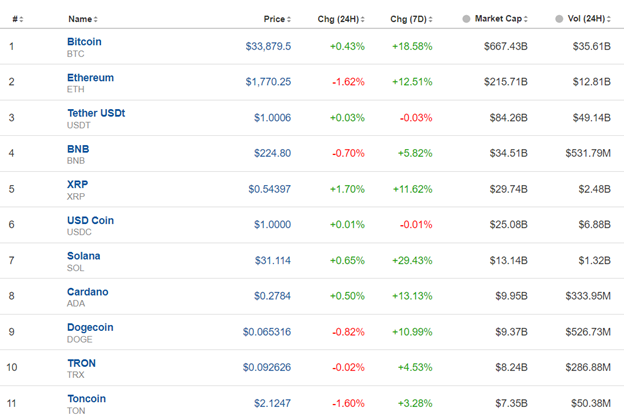This screenshot has width=624, height=415.
Task: Click BNB price $224.80
Action: pos(273,153)
